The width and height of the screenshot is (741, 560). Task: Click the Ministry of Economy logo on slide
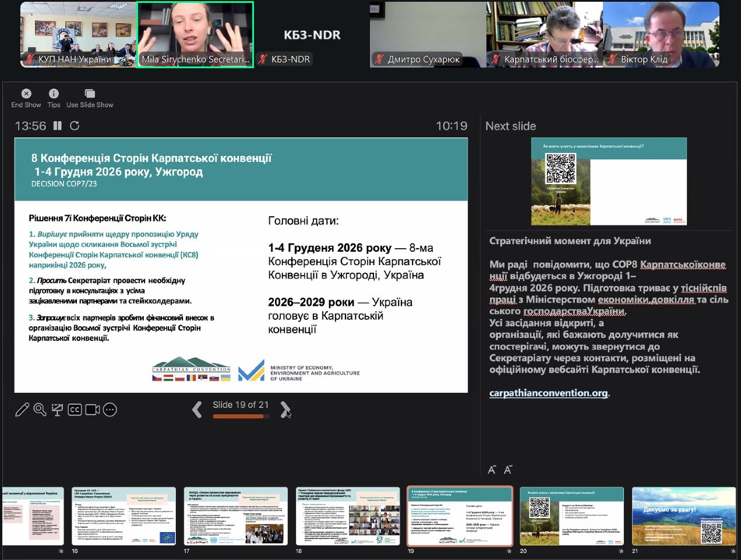pyautogui.click(x=299, y=371)
